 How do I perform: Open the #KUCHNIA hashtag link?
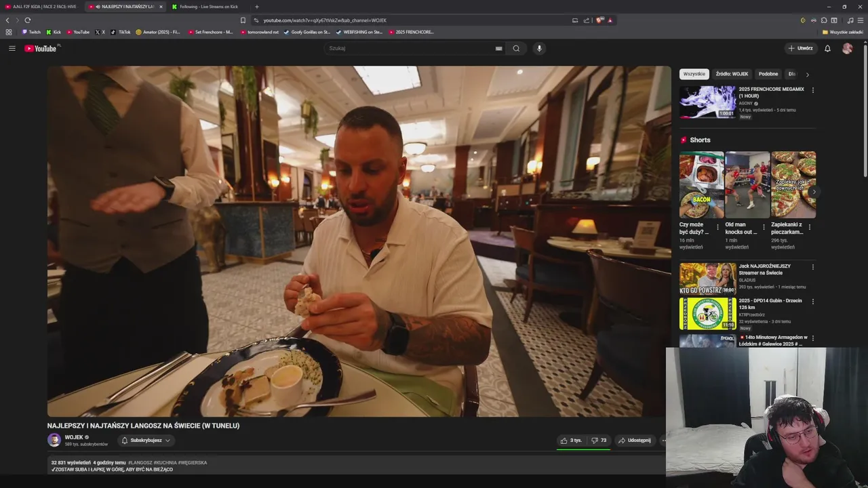tap(165, 462)
